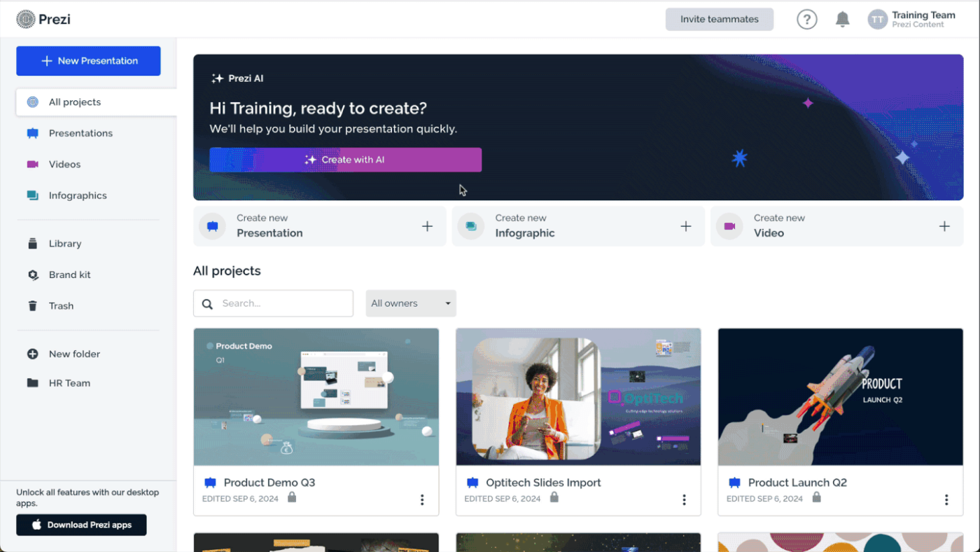980x552 pixels.
Task: Click the Videos camera icon in sidebar
Action: pyautogui.click(x=32, y=165)
